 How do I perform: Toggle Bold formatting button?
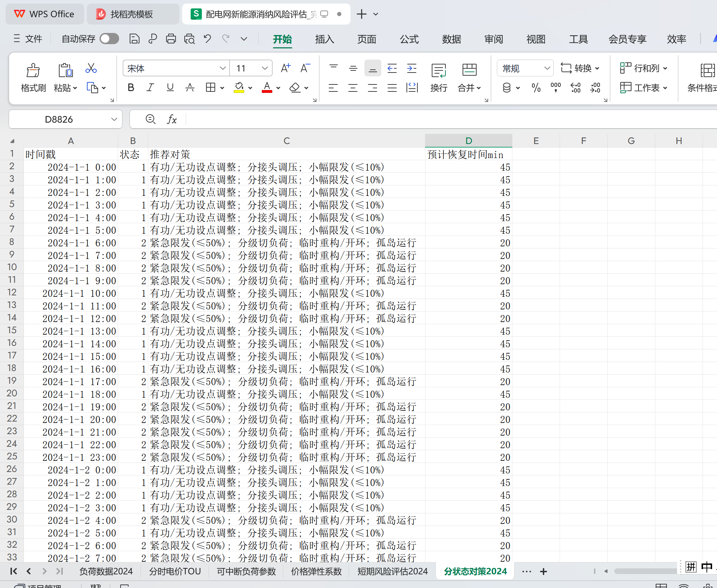(131, 88)
